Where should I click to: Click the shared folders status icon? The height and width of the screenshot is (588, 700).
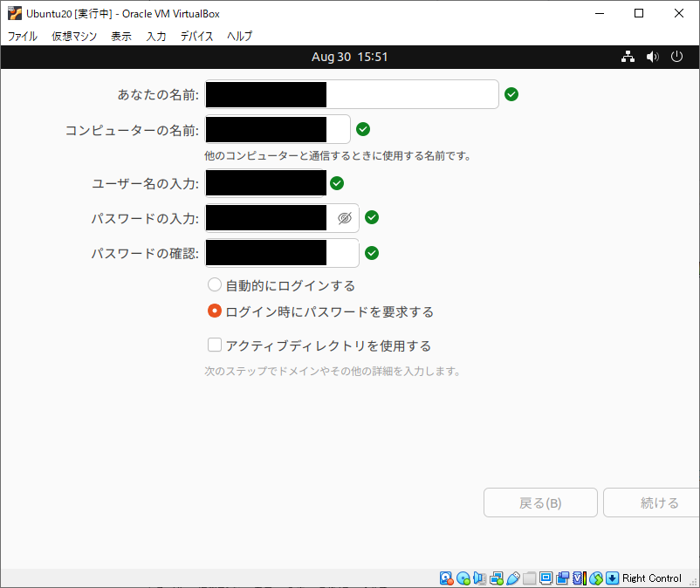point(529,578)
